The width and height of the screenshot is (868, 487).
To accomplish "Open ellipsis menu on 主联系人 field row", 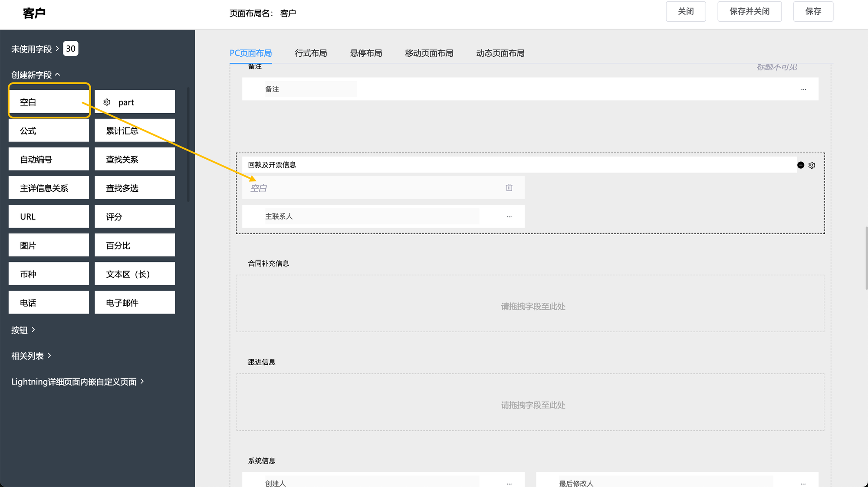I will (x=509, y=216).
